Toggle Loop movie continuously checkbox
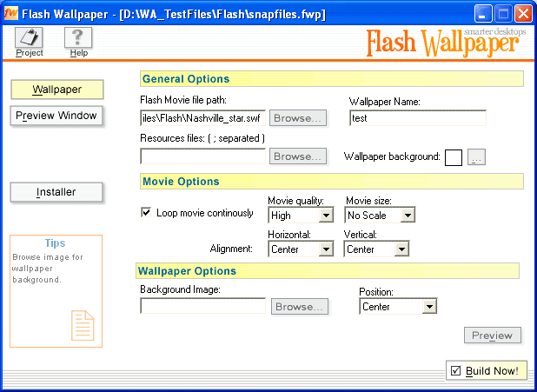The height and width of the screenshot is (392, 537). click(146, 212)
